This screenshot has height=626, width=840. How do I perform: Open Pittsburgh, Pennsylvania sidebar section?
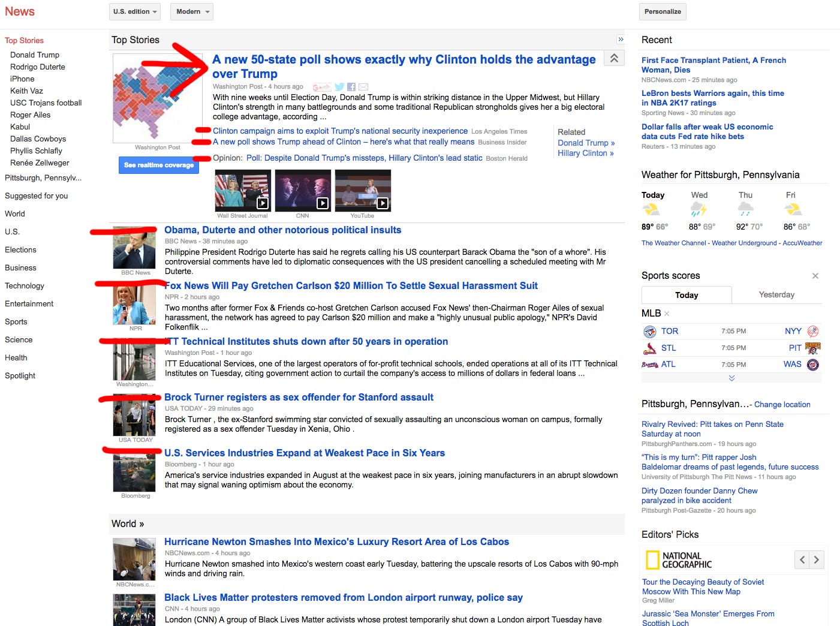tap(43, 178)
